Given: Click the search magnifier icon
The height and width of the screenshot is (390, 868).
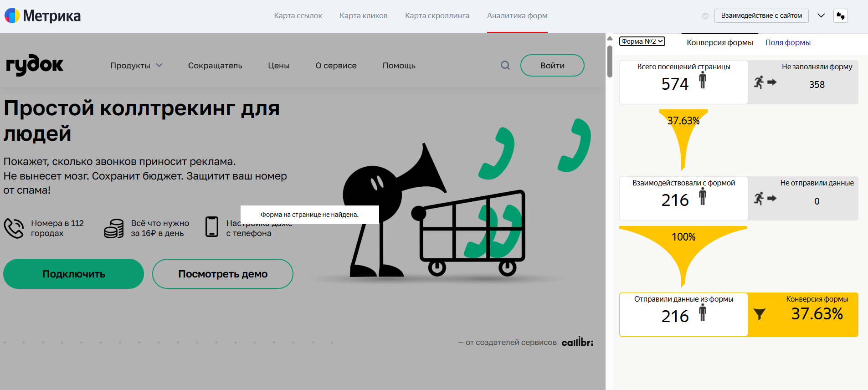Looking at the screenshot, I should pos(505,65).
